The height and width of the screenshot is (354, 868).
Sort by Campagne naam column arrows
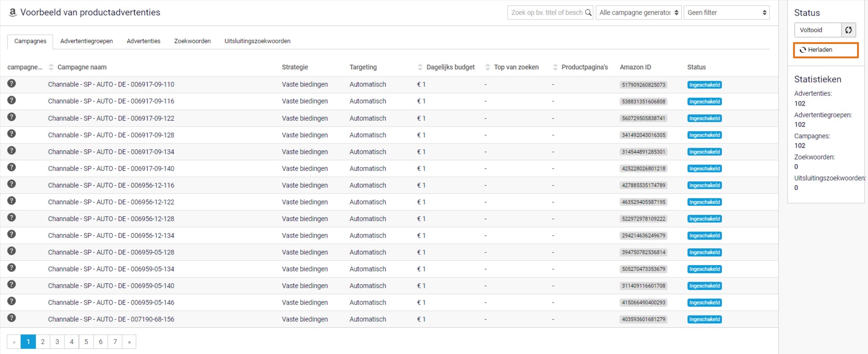click(51, 67)
